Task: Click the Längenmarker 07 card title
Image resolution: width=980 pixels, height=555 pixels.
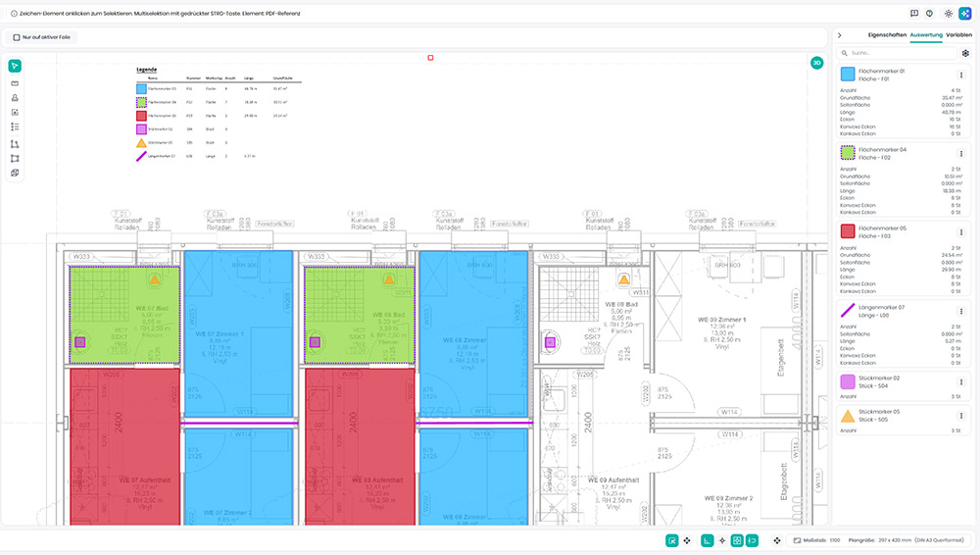Action: pyautogui.click(x=881, y=307)
